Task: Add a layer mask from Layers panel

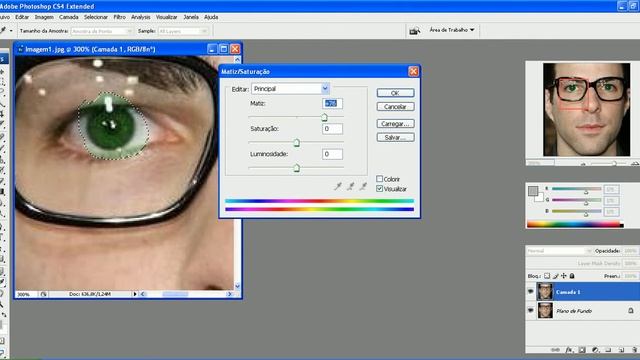Action: point(582,350)
